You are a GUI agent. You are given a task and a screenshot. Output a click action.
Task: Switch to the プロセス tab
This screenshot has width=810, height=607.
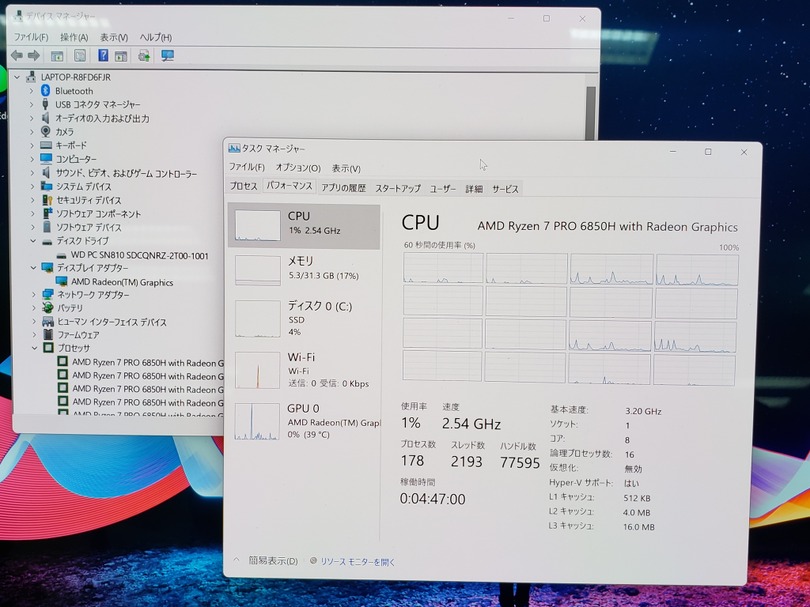click(x=244, y=186)
